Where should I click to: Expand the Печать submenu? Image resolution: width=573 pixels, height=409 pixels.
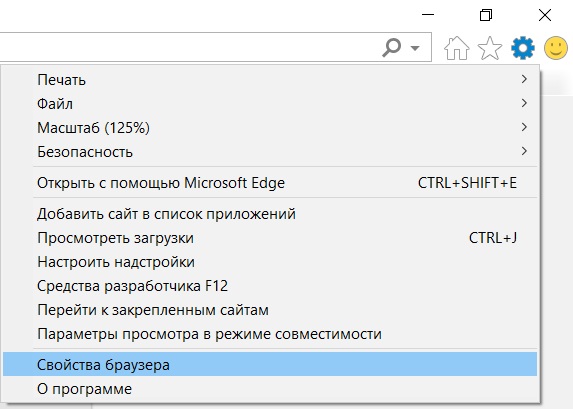pos(270,79)
